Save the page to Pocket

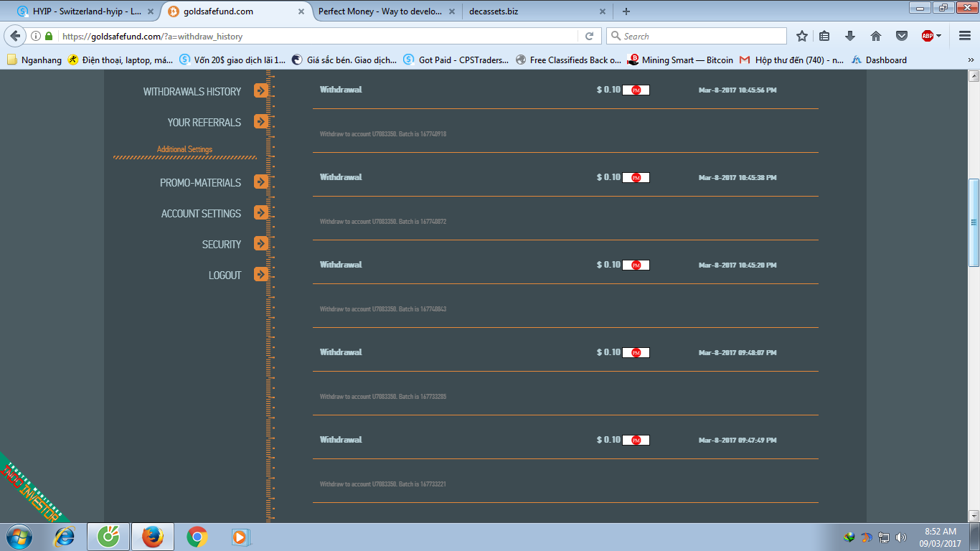pyautogui.click(x=902, y=36)
